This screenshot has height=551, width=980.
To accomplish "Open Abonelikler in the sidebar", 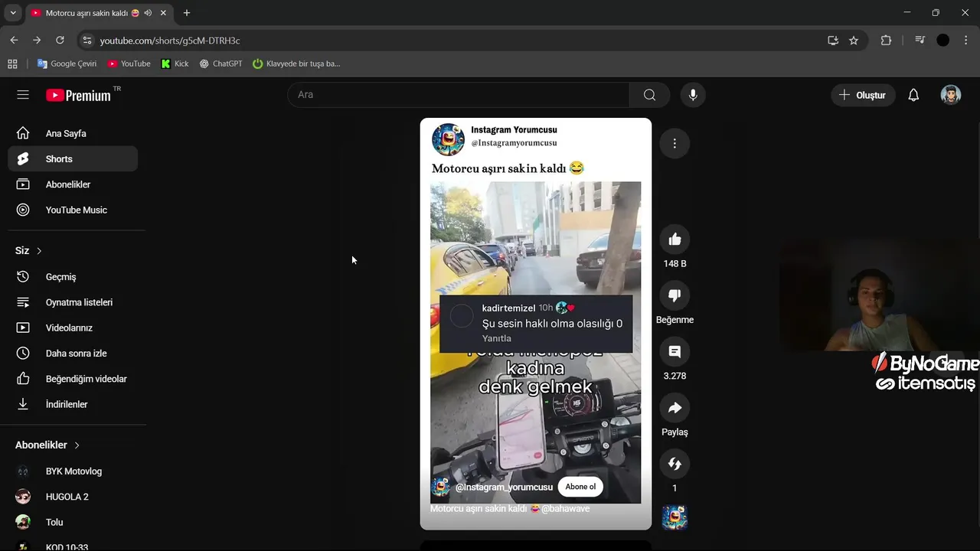I will click(x=73, y=184).
